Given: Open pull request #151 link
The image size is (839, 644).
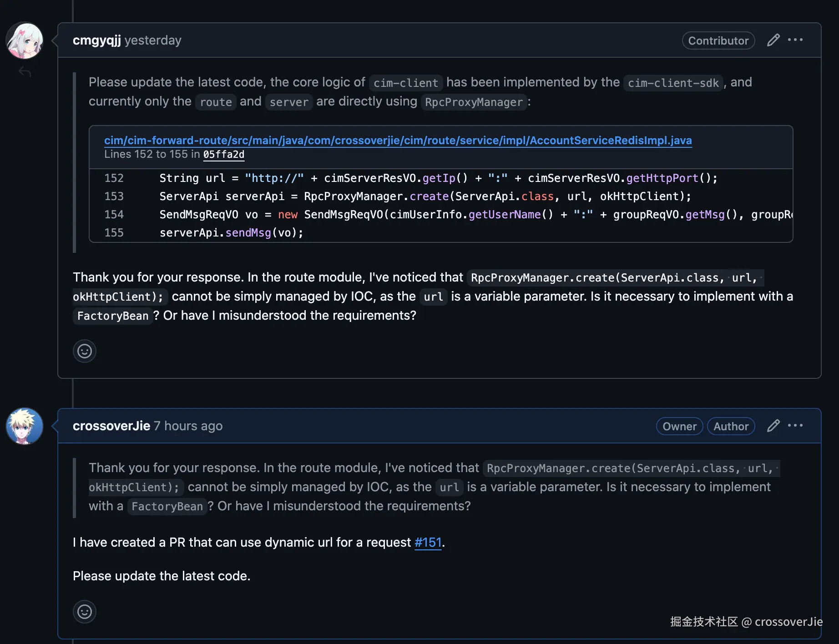Looking at the screenshot, I should point(428,543).
